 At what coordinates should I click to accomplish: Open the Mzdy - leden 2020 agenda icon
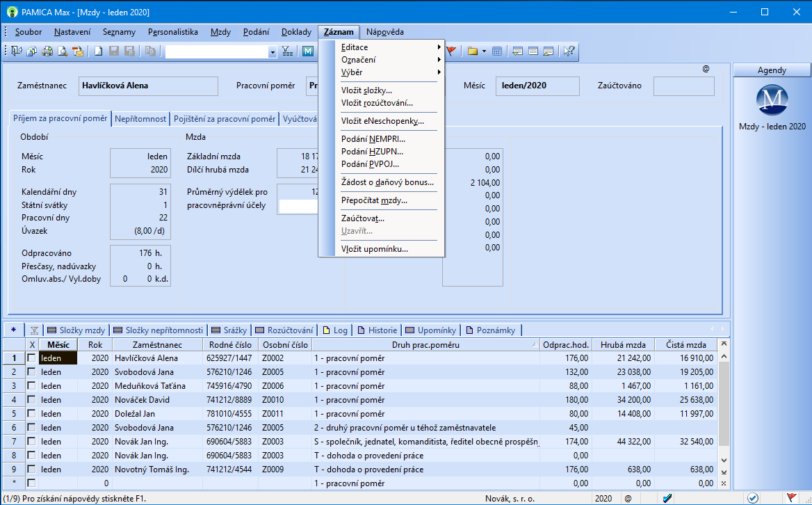pos(772,101)
